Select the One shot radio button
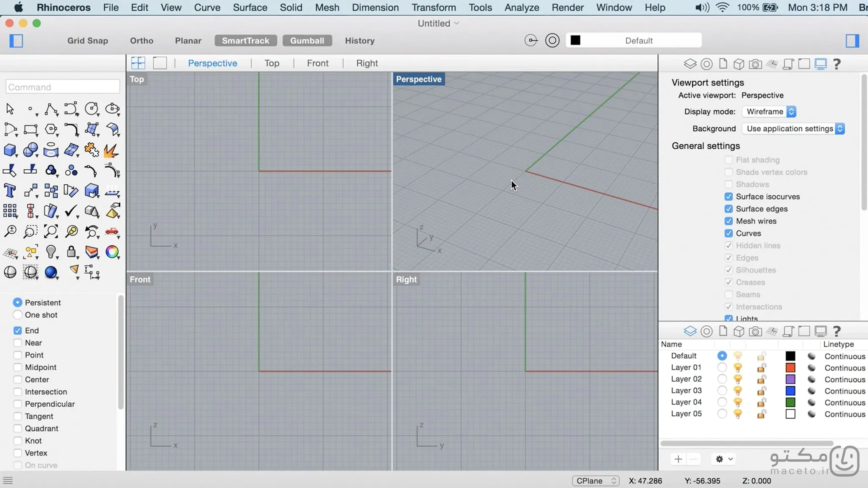The image size is (868, 488). (17, 315)
